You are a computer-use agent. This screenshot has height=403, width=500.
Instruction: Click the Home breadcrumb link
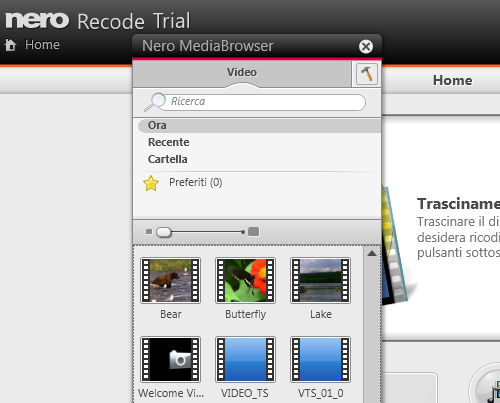tap(42, 45)
